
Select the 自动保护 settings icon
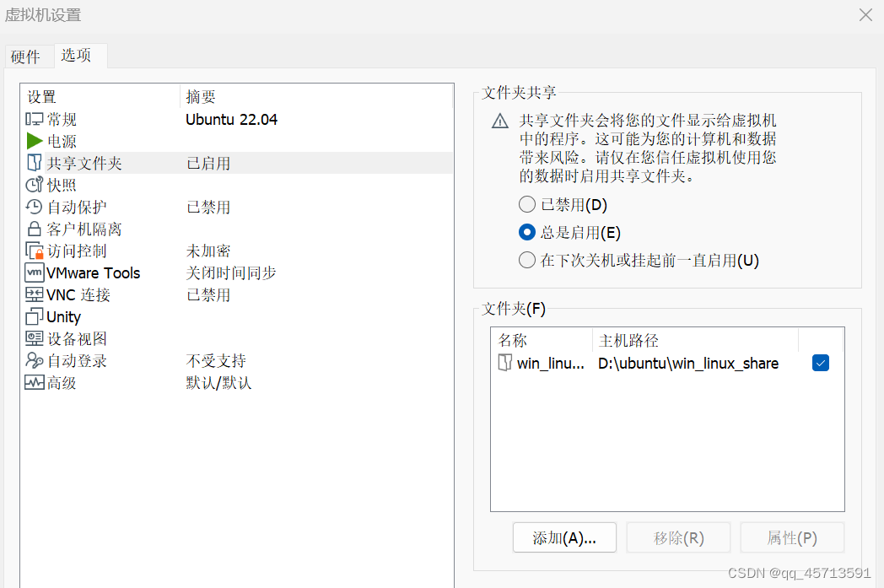pyautogui.click(x=32, y=207)
